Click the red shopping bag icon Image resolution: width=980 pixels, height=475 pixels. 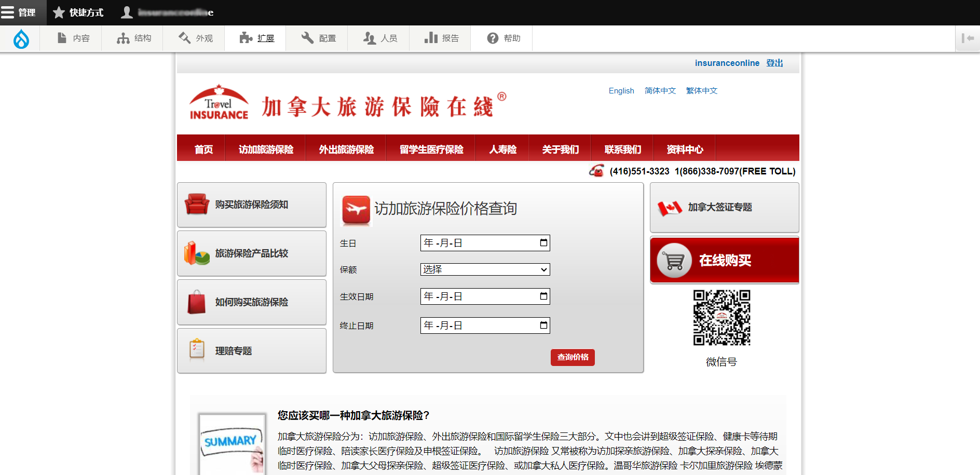pos(197,302)
